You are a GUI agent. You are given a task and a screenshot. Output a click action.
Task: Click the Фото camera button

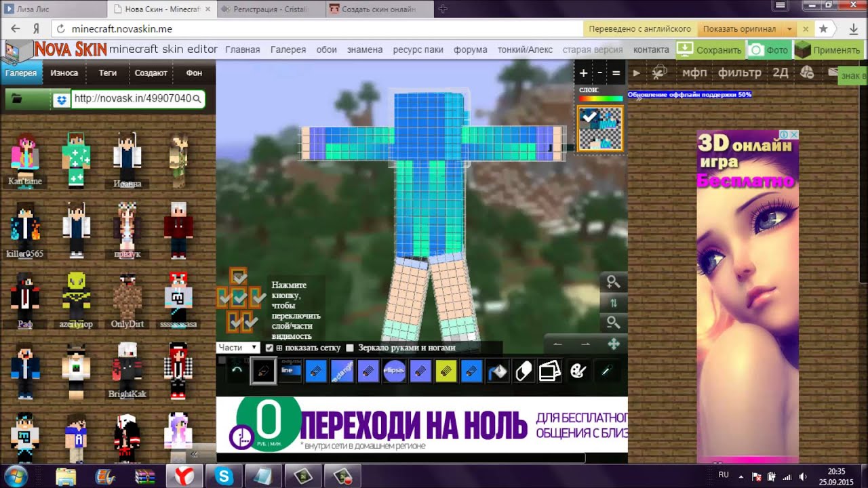click(x=768, y=49)
